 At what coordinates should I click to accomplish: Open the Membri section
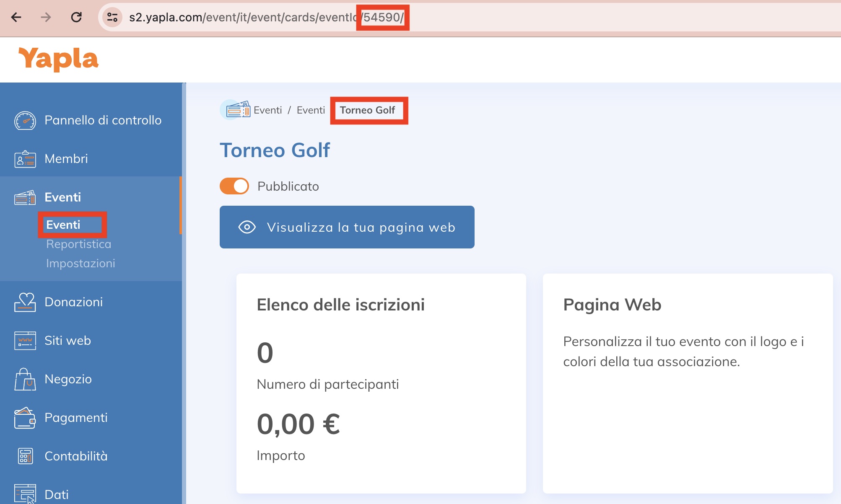coord(66,159)
